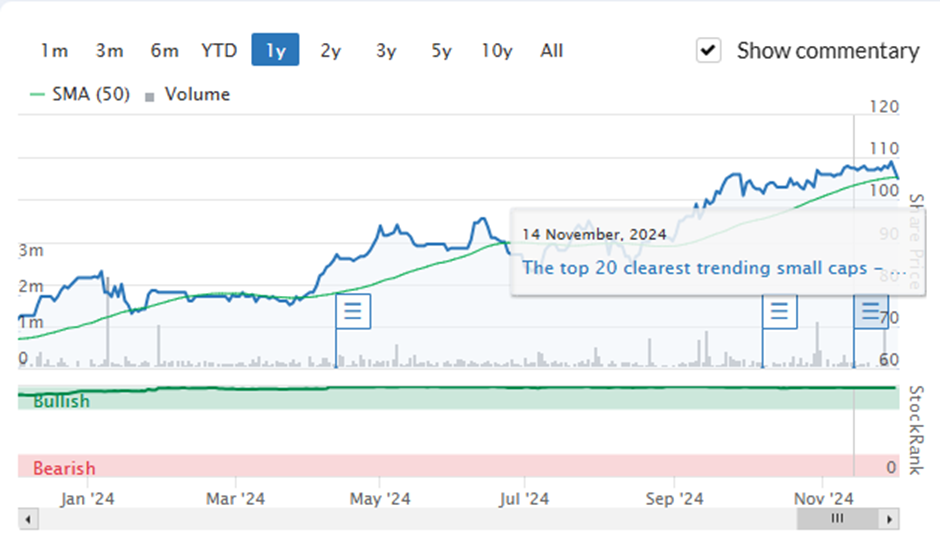Show the 5y chart range
The width and height of the screenshot is (940, 545).
(441, 50)
